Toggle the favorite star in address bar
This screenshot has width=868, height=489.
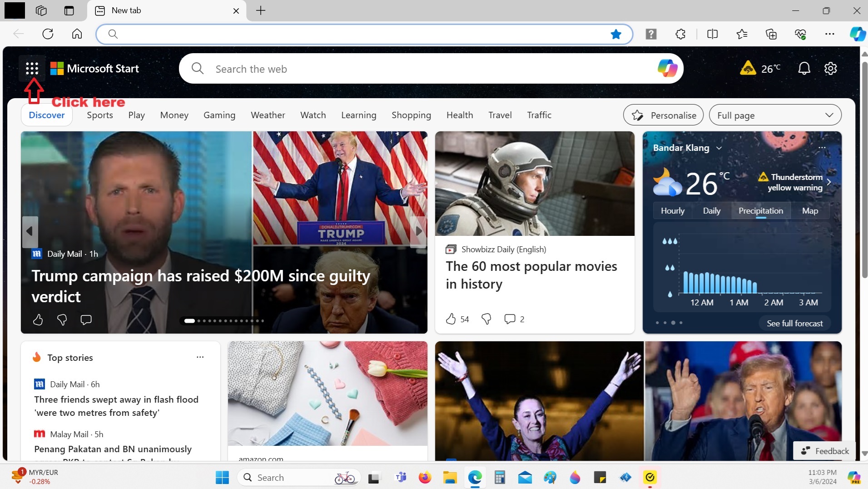pyautogui.click(x=615, y=34)
